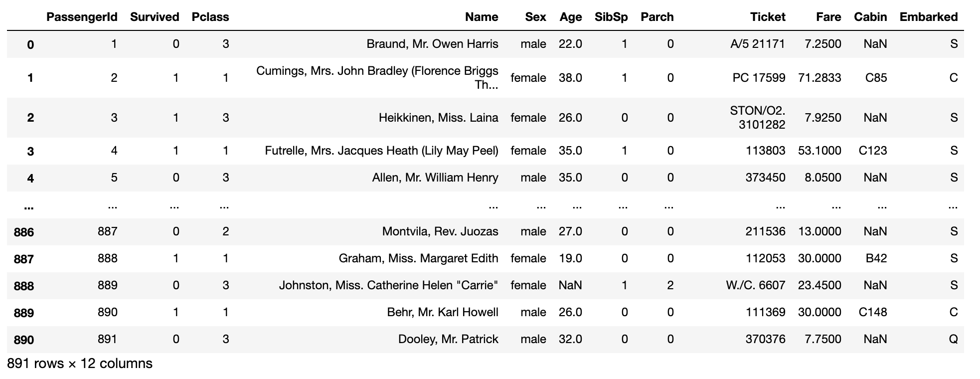Click ticket value PC 17599
Image resolution: width=980 pixels, height=379 pixels.
coord(759,78)
